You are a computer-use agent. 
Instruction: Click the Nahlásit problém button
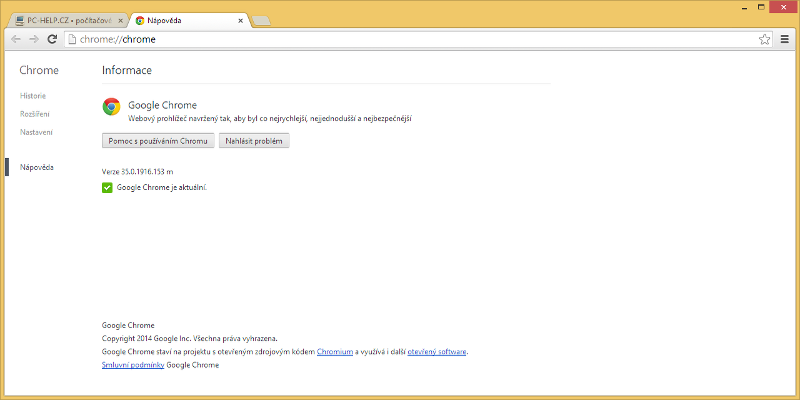(x=254, y=141)
